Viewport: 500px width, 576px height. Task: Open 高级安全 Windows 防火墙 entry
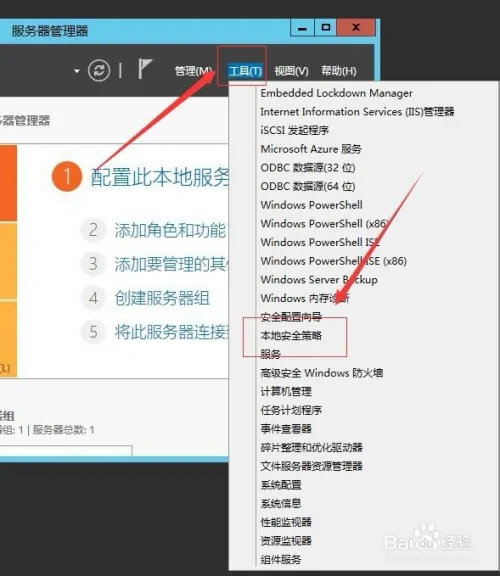[x=321, y=373]
